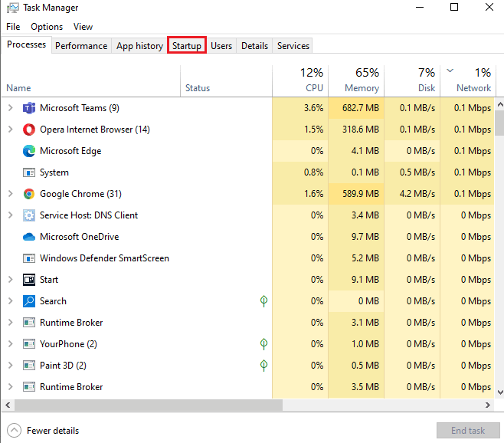The image size is (504, 443).
Task: Click the horizontal scrollbar thumb
Action: coord(149,405)
